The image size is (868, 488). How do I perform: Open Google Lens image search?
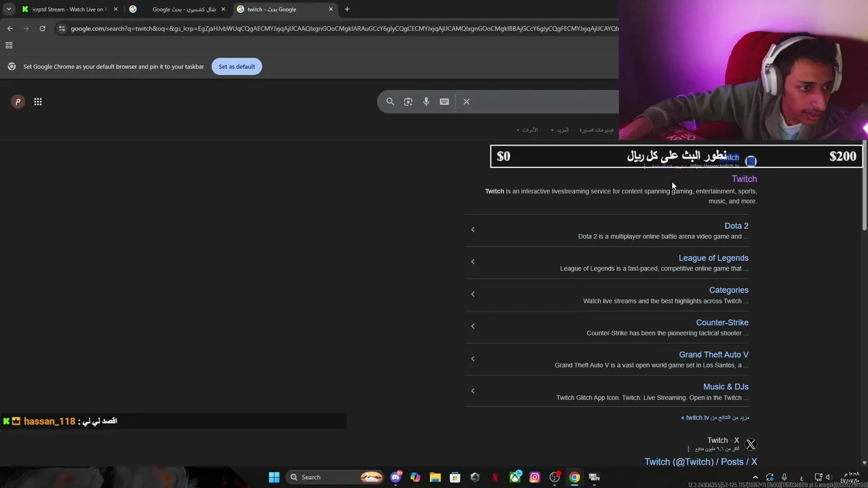(408, 102)
